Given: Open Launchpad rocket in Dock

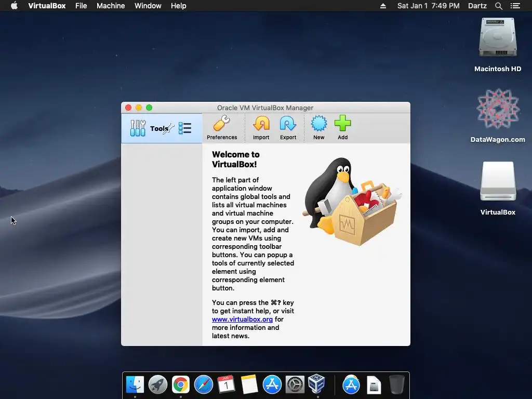Looking at the screenshot, I should (158, 385).
